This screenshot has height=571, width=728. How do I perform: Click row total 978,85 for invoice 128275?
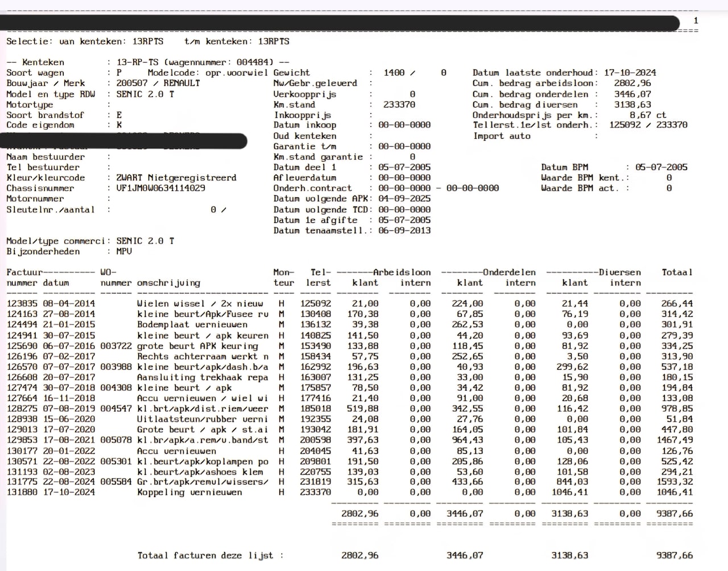[x=677, y=409]
